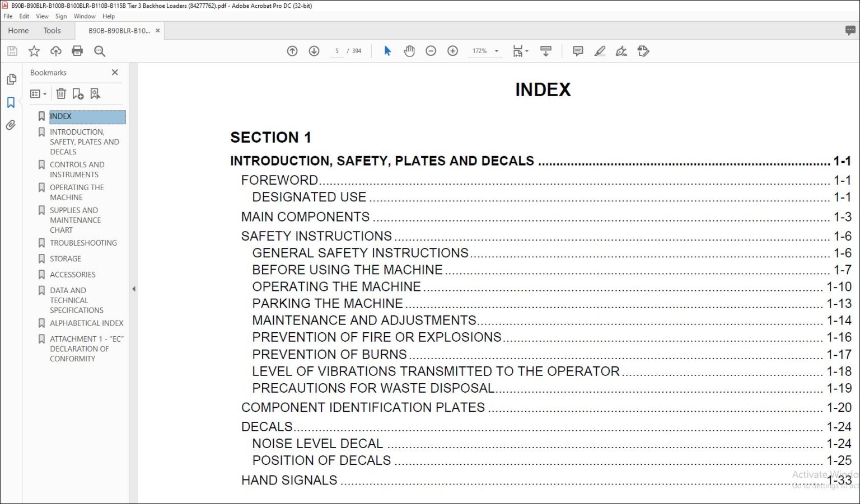This screenshot has height=504, width=860.
Task: Click the upload to cloud icon
Action: pyautogui.click(x=56, y=51)
